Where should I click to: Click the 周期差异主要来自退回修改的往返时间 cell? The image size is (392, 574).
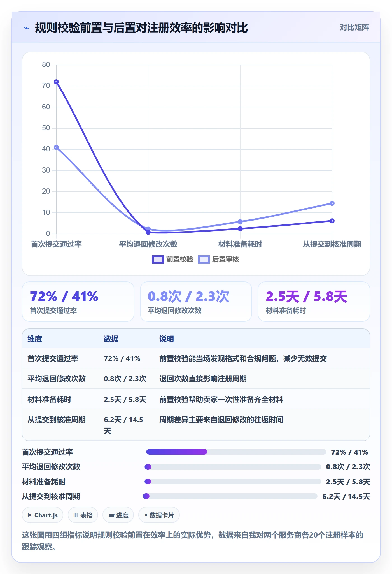click(x=221, y=420)
